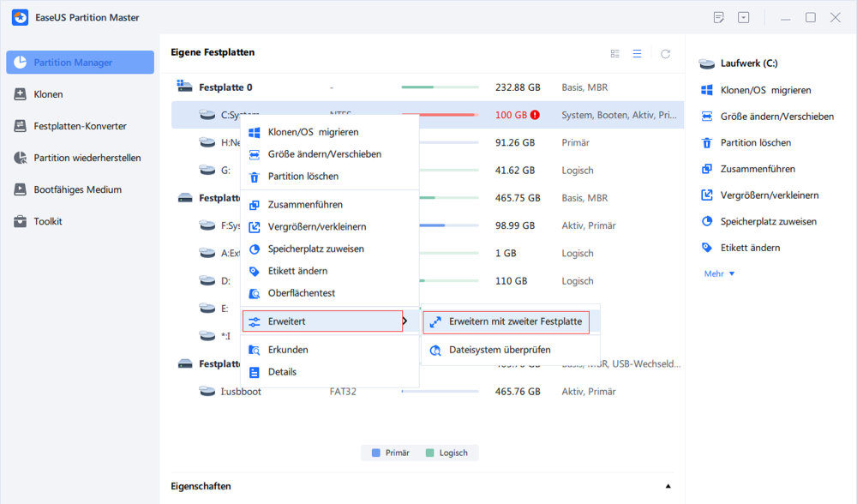Expand the Mehr dropdown in the right panel

point(719,274)
